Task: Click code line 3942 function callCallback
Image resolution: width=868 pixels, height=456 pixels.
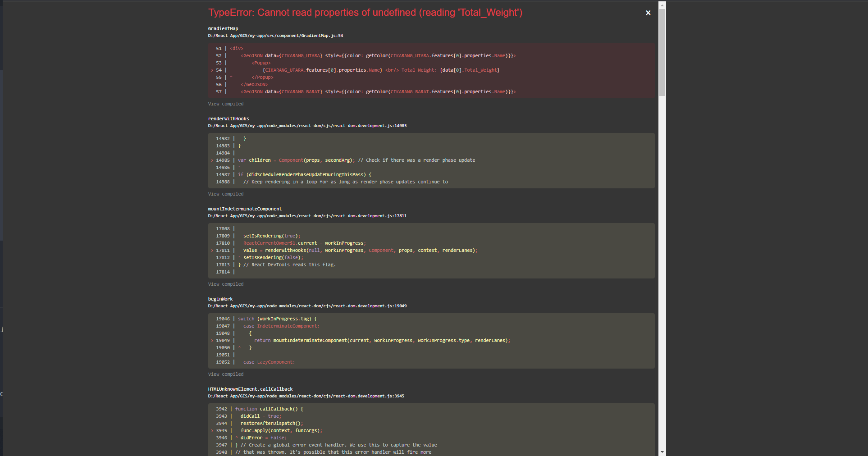Action: pos(260,409)
